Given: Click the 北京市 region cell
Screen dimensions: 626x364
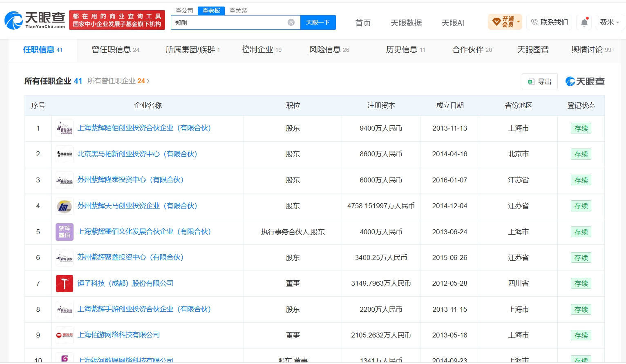Looking at the screenshot, I should coord(519,154).
